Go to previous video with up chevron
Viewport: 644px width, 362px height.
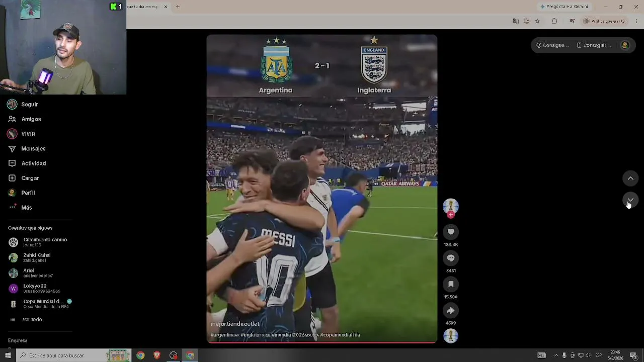click(x=630, y=178)
